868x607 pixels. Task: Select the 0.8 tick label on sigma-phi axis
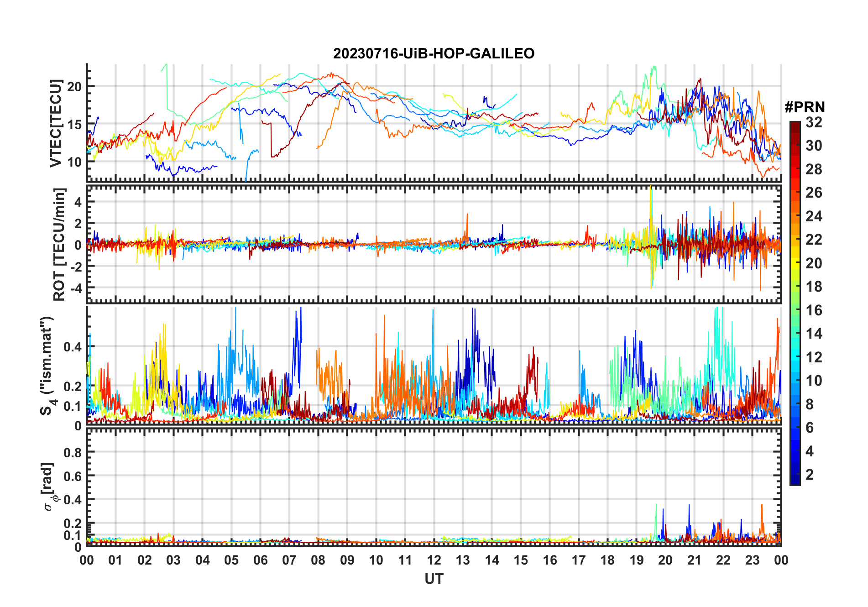pos(72,452)
